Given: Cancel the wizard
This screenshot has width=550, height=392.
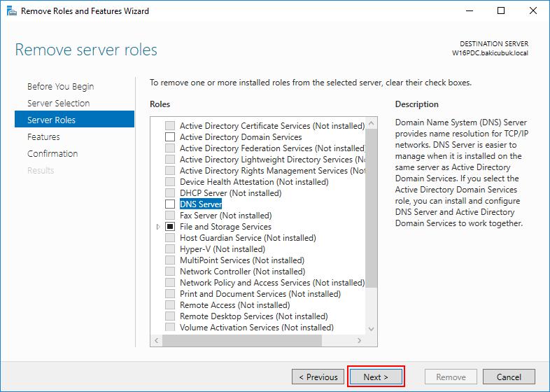Looking at the screenshot, I should [x=509, y=377].
